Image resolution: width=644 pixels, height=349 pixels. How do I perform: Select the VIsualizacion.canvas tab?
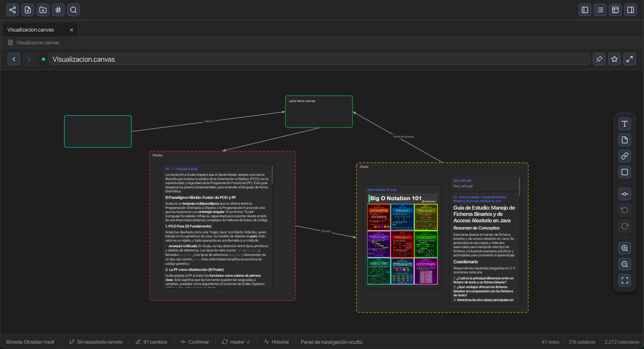(40, 30)
